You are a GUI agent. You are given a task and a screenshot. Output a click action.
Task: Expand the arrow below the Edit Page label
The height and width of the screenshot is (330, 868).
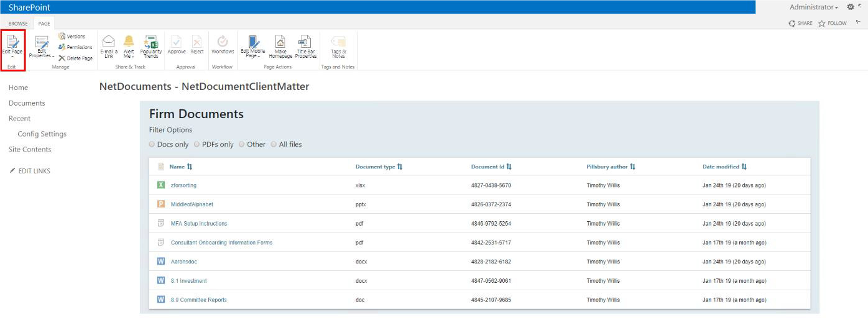[x=12, y=56]
